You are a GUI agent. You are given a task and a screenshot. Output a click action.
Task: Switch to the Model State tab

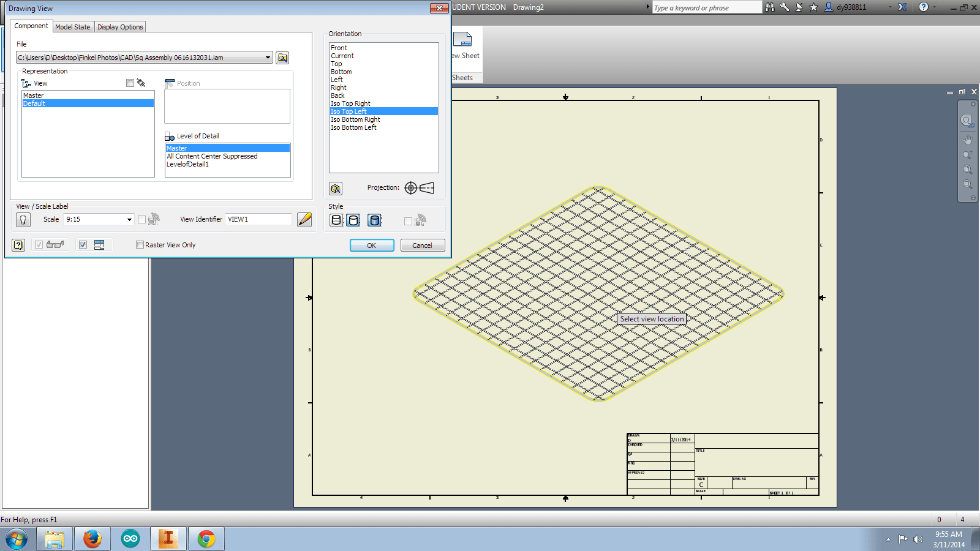point(73,26)
